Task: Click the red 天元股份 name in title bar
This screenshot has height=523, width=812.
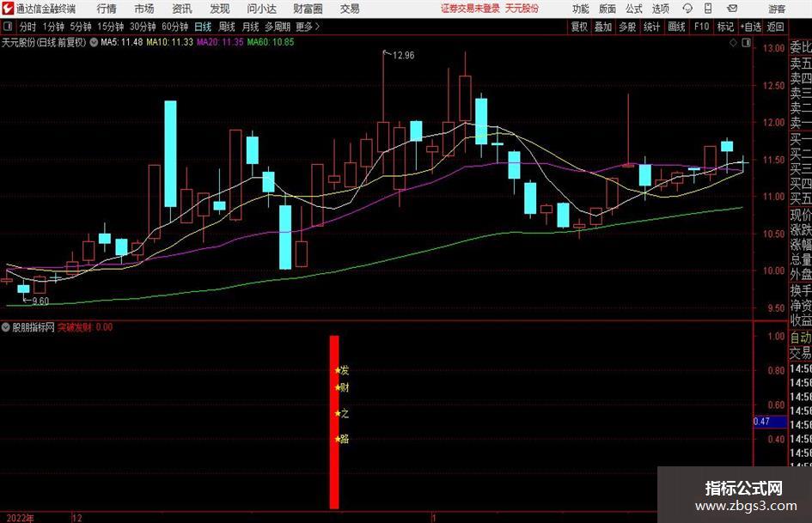Action: click(x=522, y=9)
